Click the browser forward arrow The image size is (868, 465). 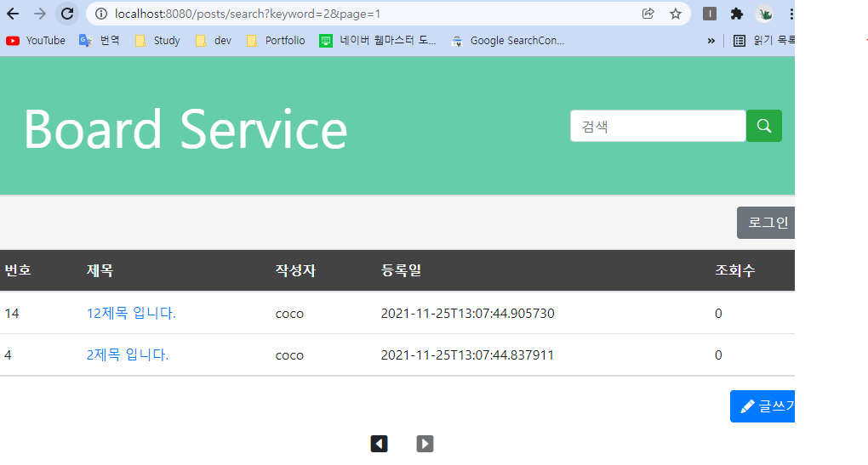[40, 14]
